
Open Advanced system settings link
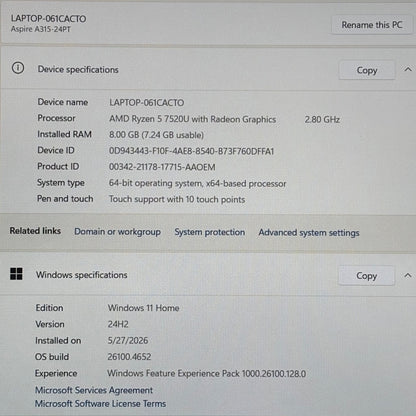tap(309, 233)
